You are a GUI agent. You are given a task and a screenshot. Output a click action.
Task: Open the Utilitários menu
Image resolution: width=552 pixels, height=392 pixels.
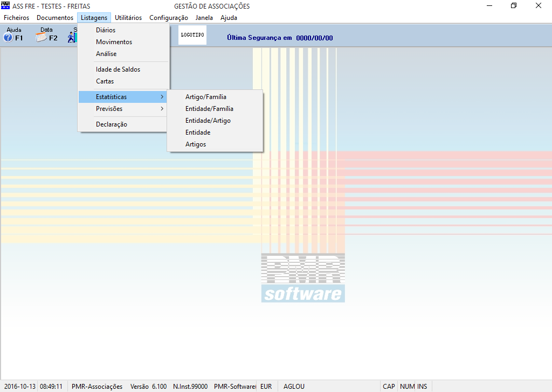(128, 18)
